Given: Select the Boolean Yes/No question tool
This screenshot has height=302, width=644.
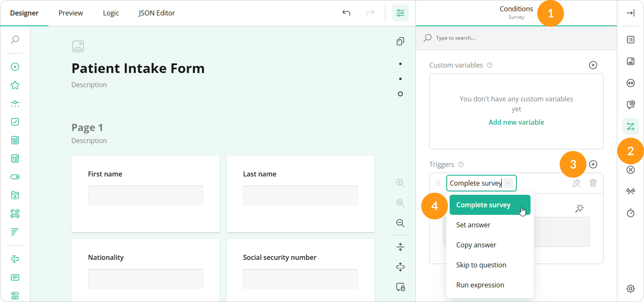Looking at the screenshot, I should pyautogui.click(x=15, y=177).
